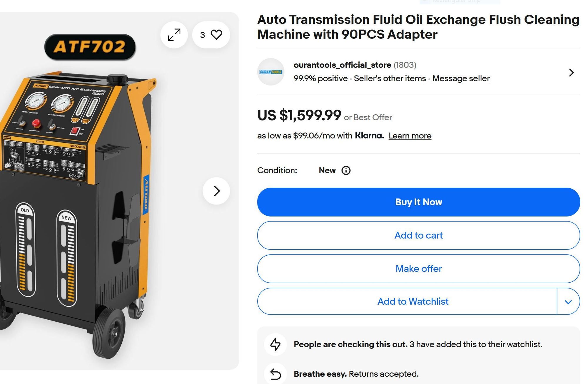Viewport: 588px width, 384px height.
Task: Click the condition info icon
Action: (x=346, y=171)
